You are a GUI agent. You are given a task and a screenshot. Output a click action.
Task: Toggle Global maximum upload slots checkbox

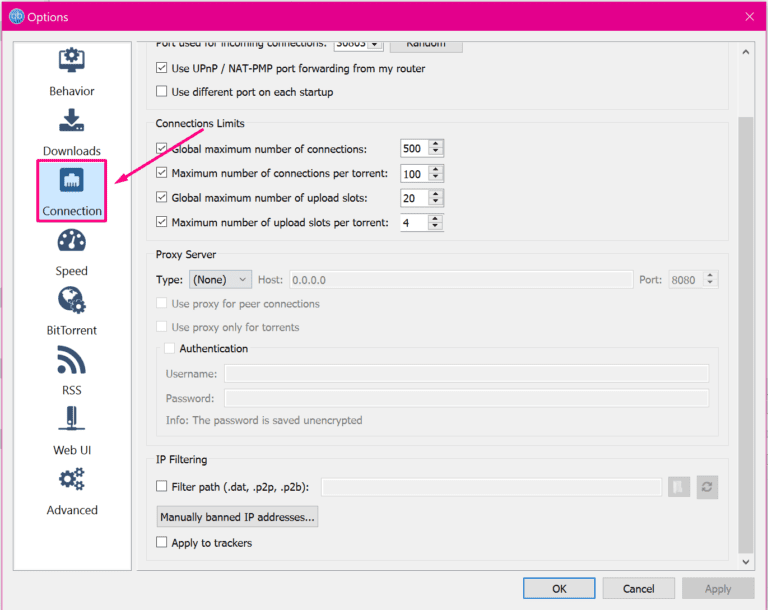click(161, 197)
